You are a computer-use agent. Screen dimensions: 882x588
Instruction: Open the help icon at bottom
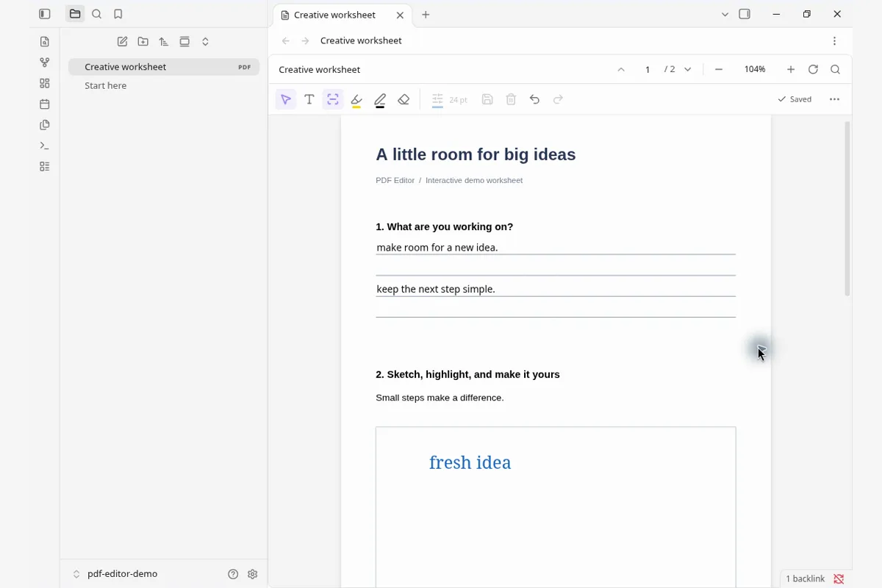point(233,574)
